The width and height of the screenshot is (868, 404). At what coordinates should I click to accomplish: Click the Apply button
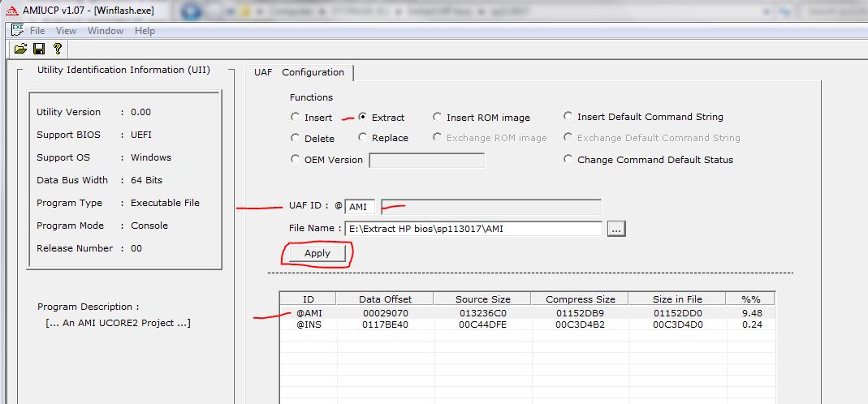[x=317, y=253]
